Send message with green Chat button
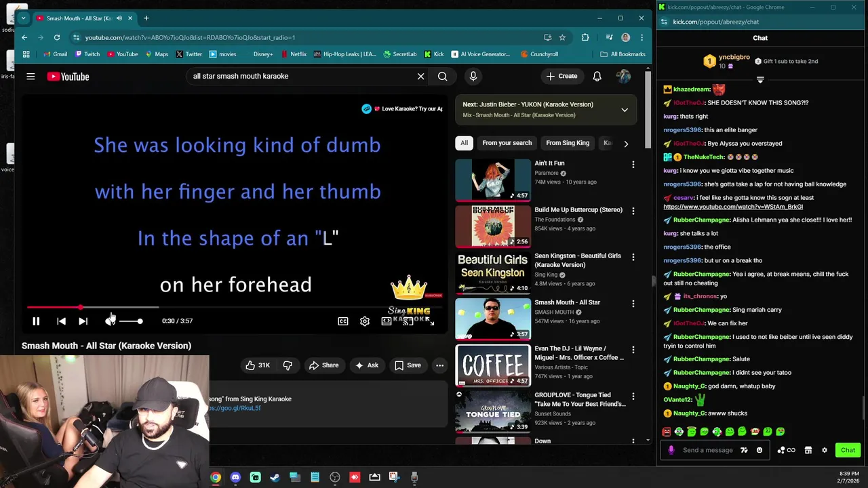The width and height of the screenshot is (868, 488). pos(848,450)
